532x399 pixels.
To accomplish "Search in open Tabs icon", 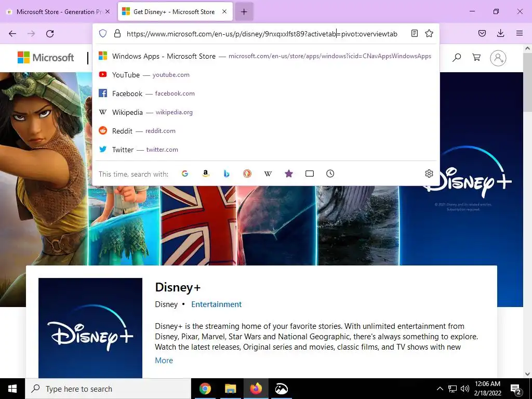I will 310,174.
